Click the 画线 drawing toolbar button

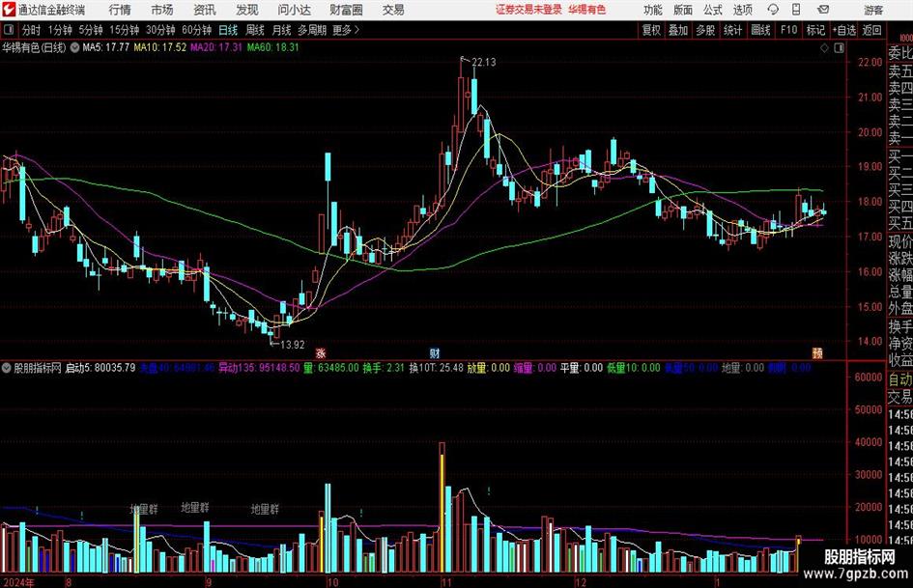tap(760, 30)
